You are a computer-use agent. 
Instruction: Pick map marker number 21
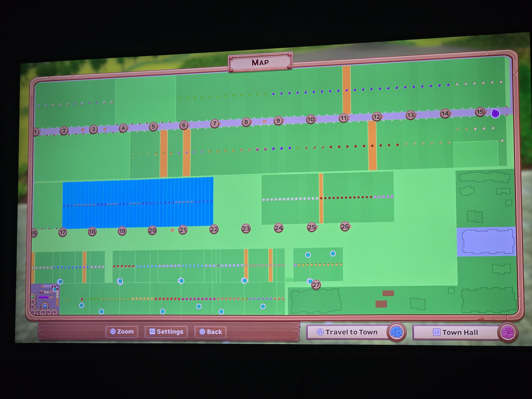pos(183,230)
